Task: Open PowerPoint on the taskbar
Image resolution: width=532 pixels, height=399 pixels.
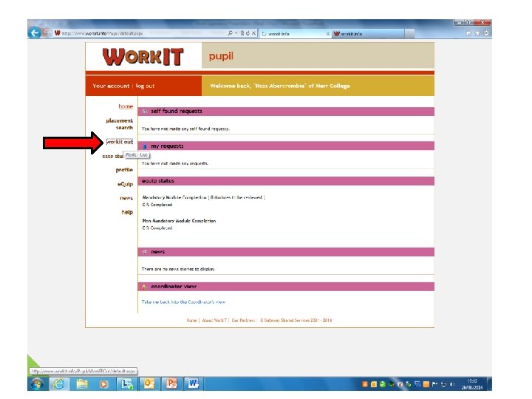Action: (x=171, y=384)
